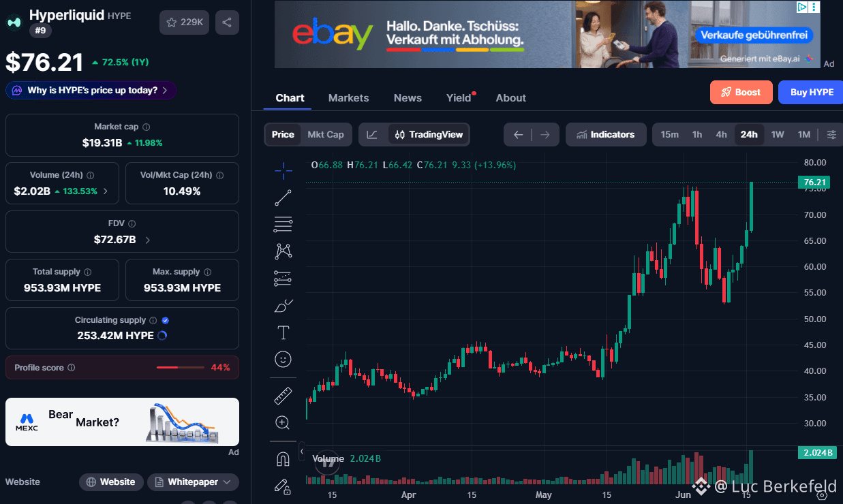The width and height of the screenshot is (843, 504).
Task: Switch chart to Mkt Cap view
Action: point(326,134)
